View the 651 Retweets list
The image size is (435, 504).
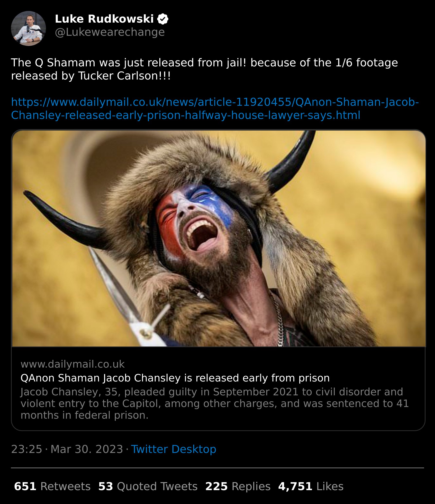coord(52,486)
